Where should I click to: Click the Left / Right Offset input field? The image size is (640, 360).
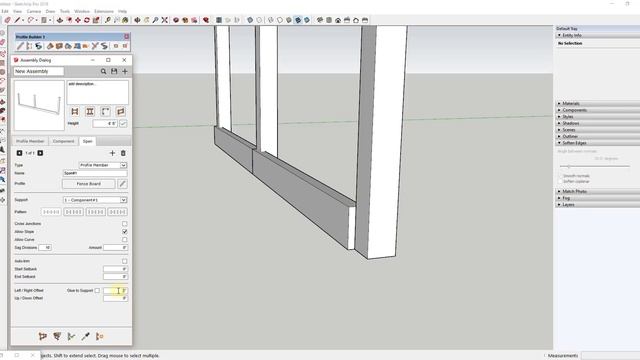[x=115, y=291]
